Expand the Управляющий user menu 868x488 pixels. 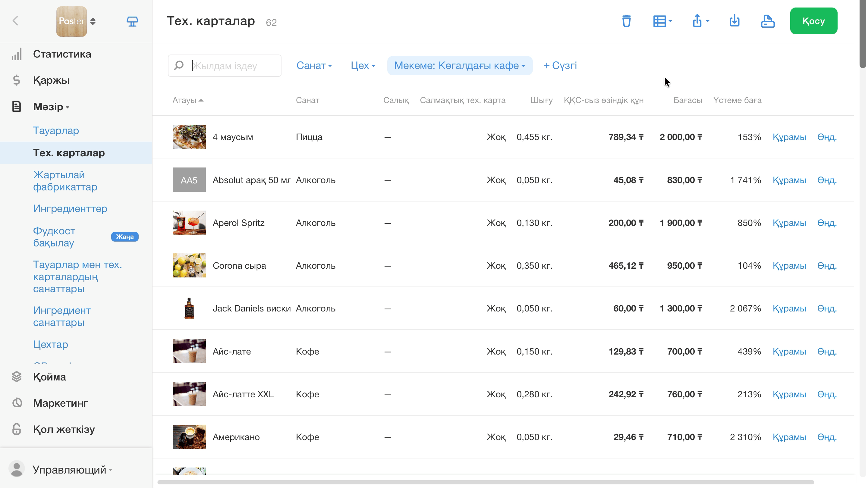click(x=72, y=470)
